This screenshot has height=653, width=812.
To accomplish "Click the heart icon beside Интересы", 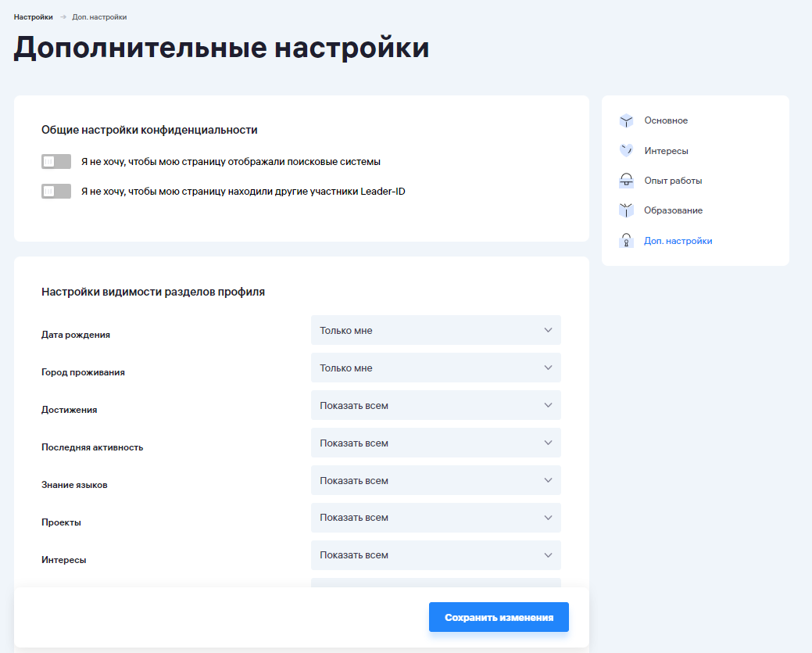I will (626, 151).
